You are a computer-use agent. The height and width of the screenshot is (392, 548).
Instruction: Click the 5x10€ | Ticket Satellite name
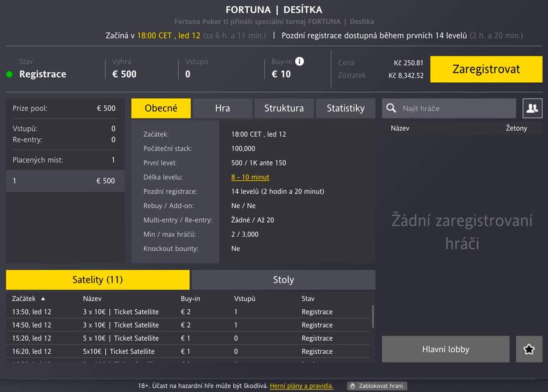tap(119, 351)
